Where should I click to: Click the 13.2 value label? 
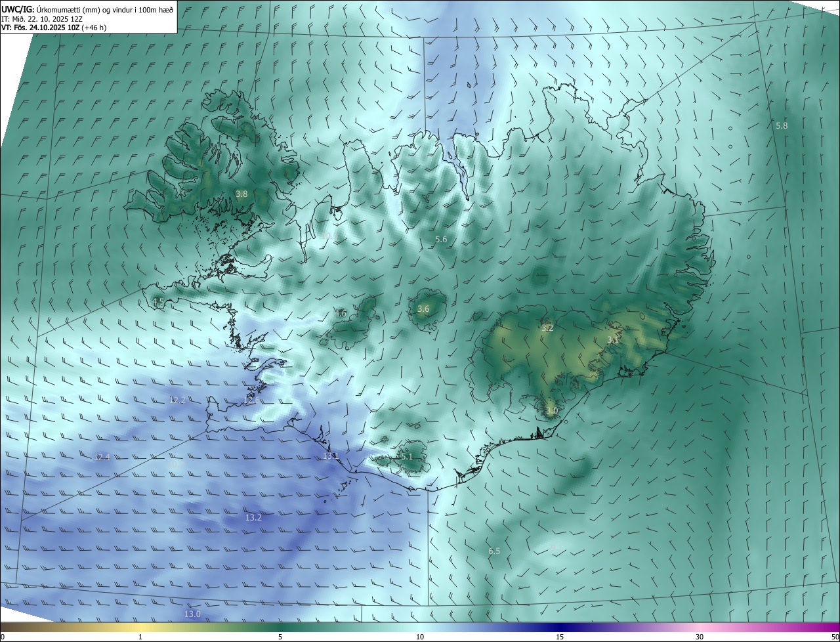253,517
